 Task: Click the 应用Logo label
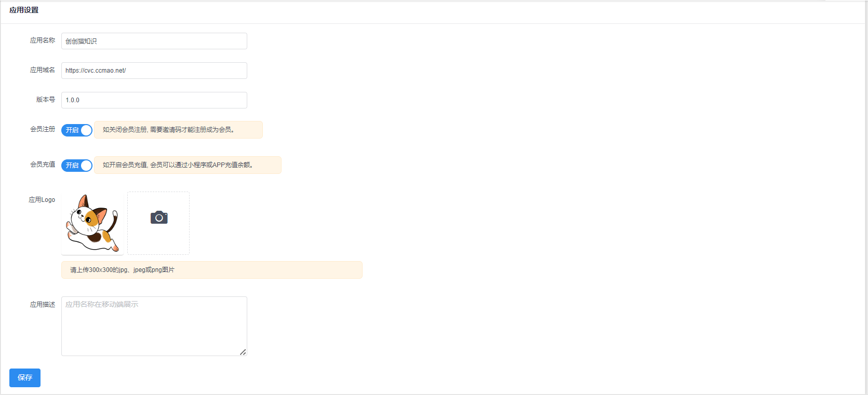[x=42, y=200]
